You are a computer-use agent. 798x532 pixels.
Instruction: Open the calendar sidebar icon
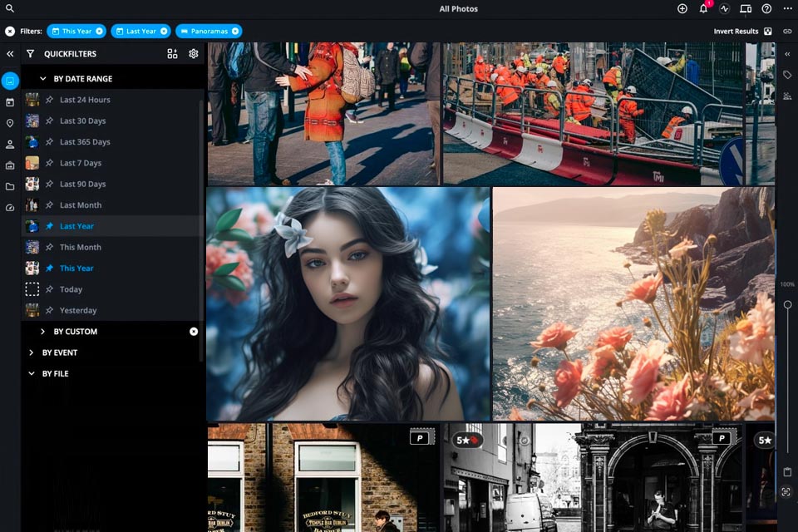pyautogui.click(x=10, y=102)
